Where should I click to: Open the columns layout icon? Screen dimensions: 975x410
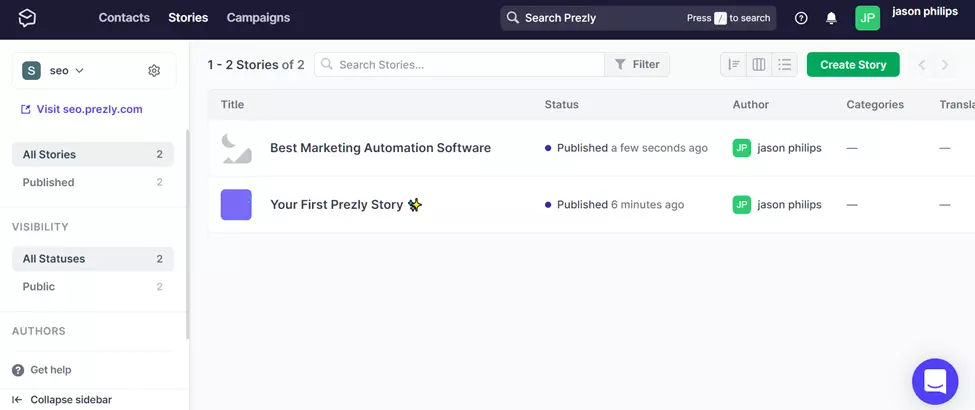[759, 65]
